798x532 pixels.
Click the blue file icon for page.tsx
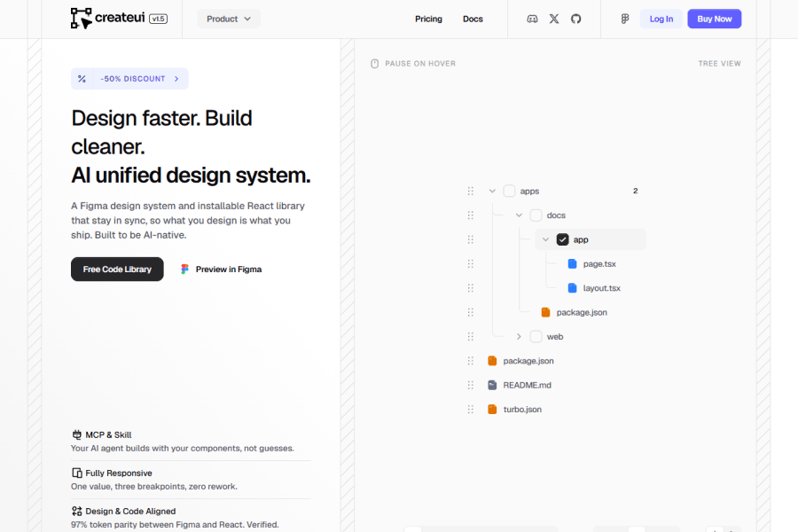click(x=572, y=263)
